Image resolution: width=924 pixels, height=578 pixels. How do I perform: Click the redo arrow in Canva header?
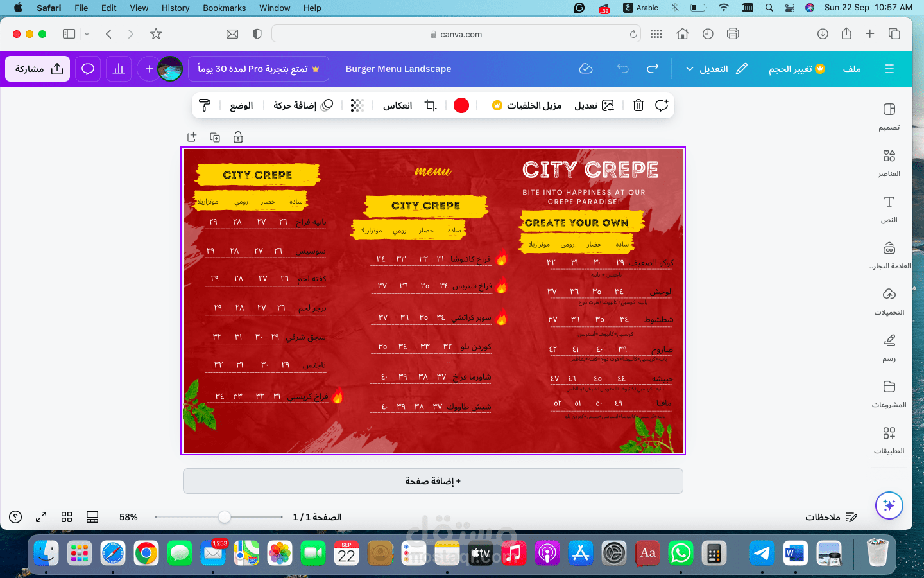pyautogui.click(x=653, y=69)
